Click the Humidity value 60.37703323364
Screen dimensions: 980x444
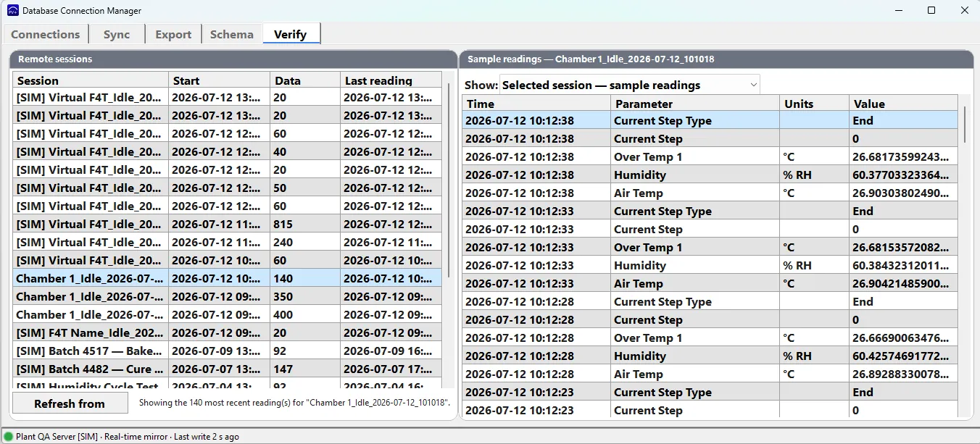(903, 175)
